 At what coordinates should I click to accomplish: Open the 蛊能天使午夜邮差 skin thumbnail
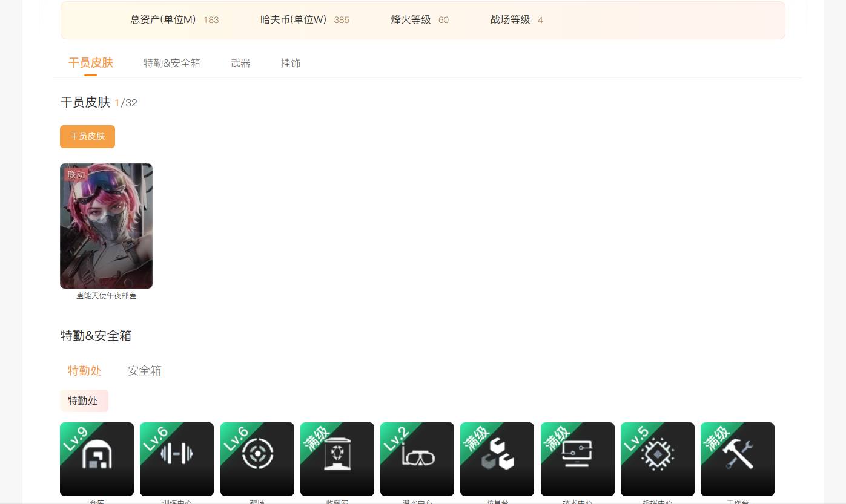(106, 226)
